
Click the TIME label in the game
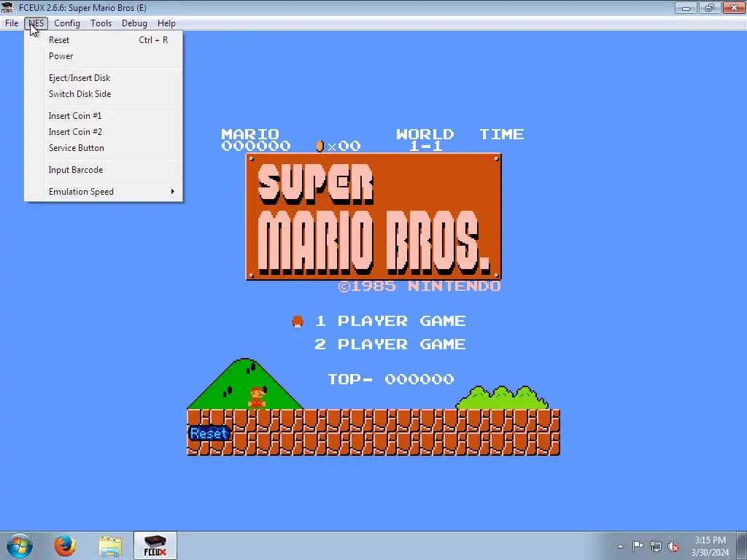click(502, 134)
